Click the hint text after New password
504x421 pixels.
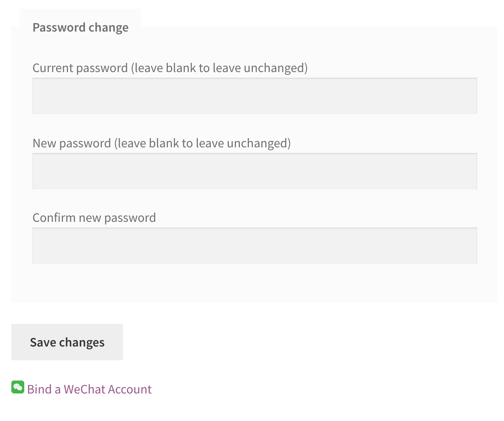202,143
